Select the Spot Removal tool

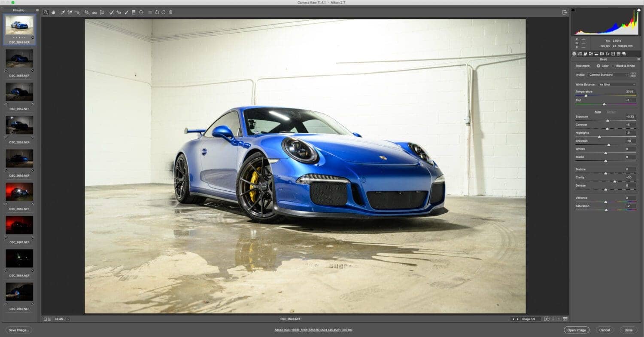112,12
